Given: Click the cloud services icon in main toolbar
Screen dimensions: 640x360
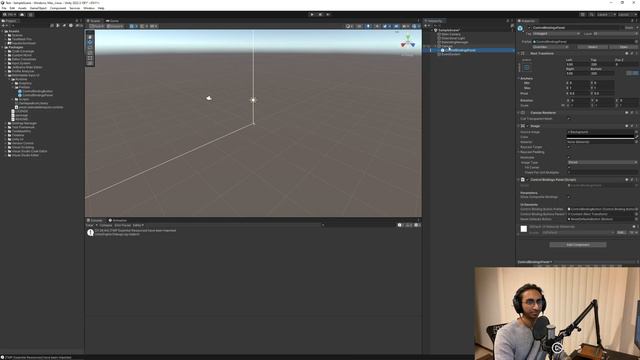Looking at the screenshot, I should [x=22, y=14].
